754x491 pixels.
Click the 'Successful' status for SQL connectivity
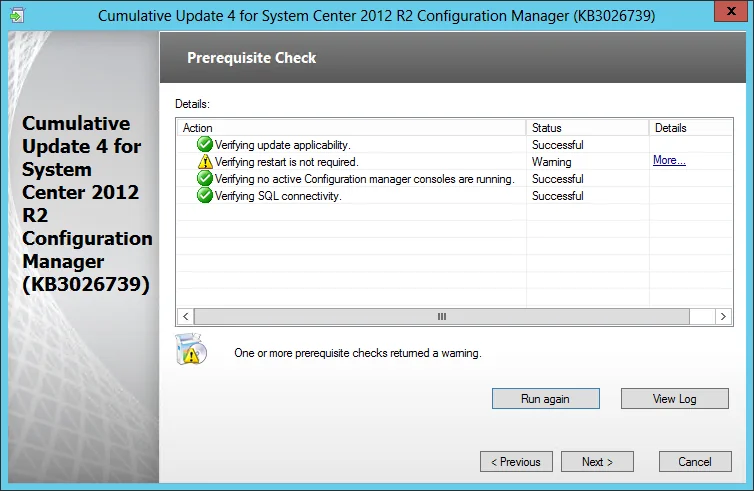tap(557, 196)
